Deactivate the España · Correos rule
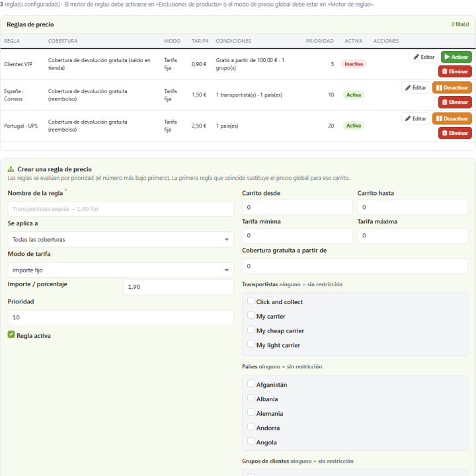The width and height of the screenshot is (476, 476). tap(452, 88)
